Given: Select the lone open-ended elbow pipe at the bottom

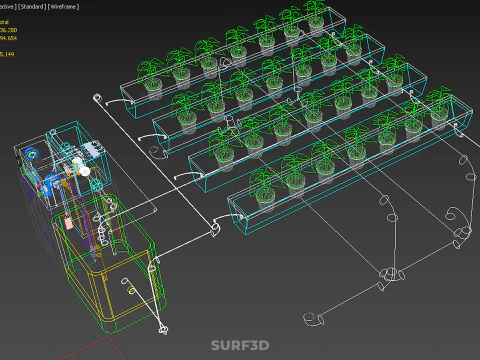Looking at the screenshot, I should click(314, 319).
